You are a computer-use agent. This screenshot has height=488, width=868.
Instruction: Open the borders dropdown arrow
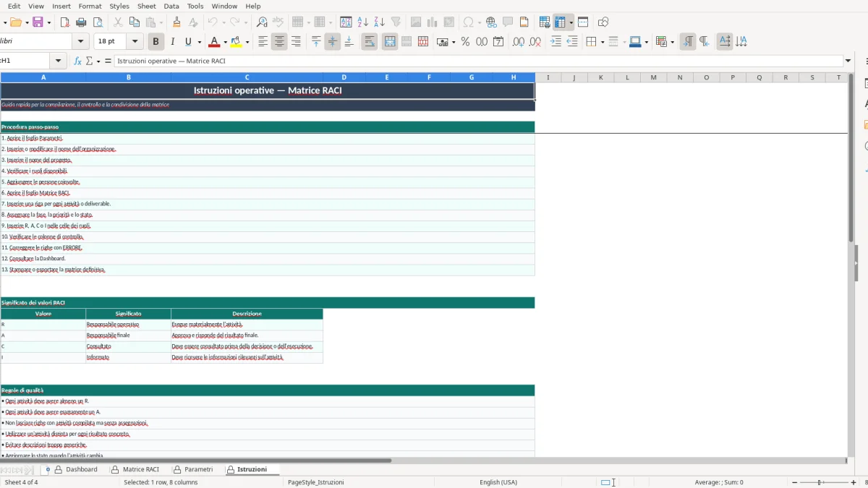[x=602, y=42]
